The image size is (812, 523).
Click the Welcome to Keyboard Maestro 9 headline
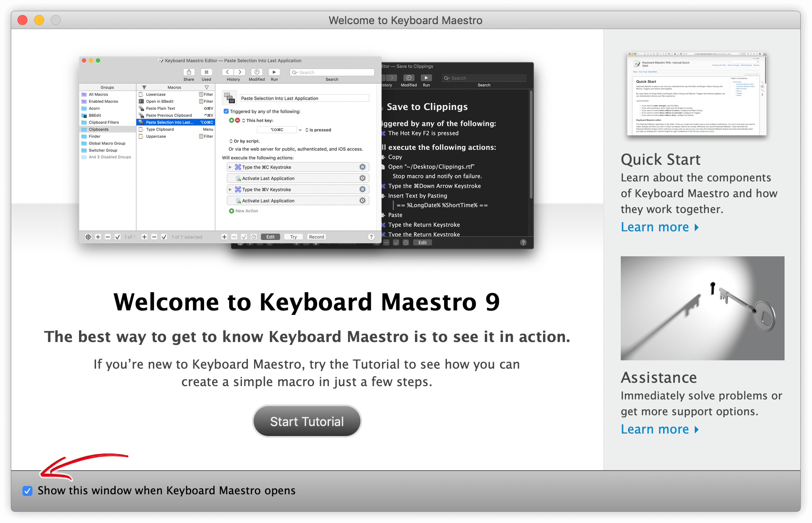coord(306,302)
